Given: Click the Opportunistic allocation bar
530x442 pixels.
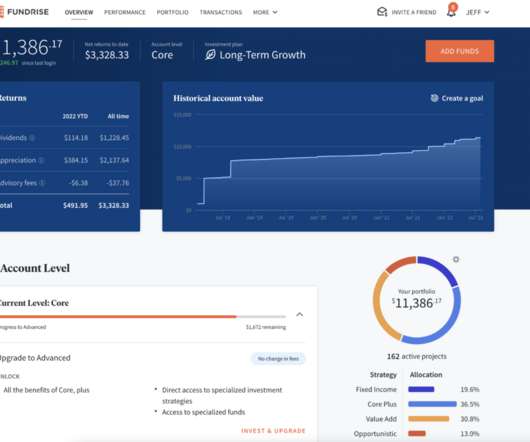Looking at the screenshot, I should click(417, 434).
